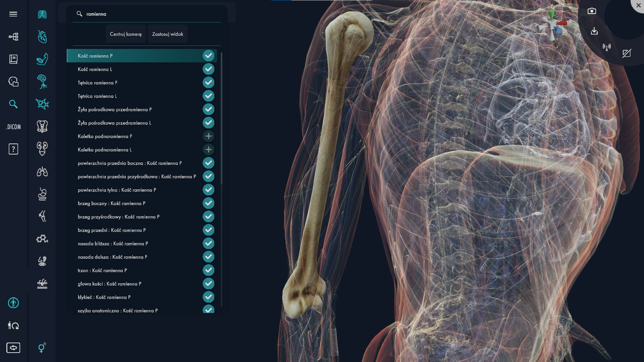Select Tętnica ramienna P row

click(x=142, y=82)
